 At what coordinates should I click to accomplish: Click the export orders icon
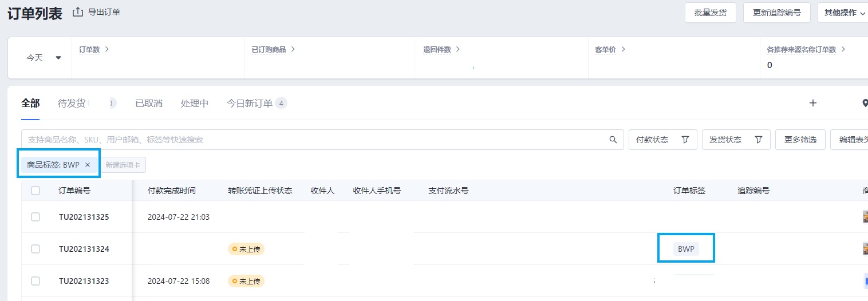click(x=78, y=12)
